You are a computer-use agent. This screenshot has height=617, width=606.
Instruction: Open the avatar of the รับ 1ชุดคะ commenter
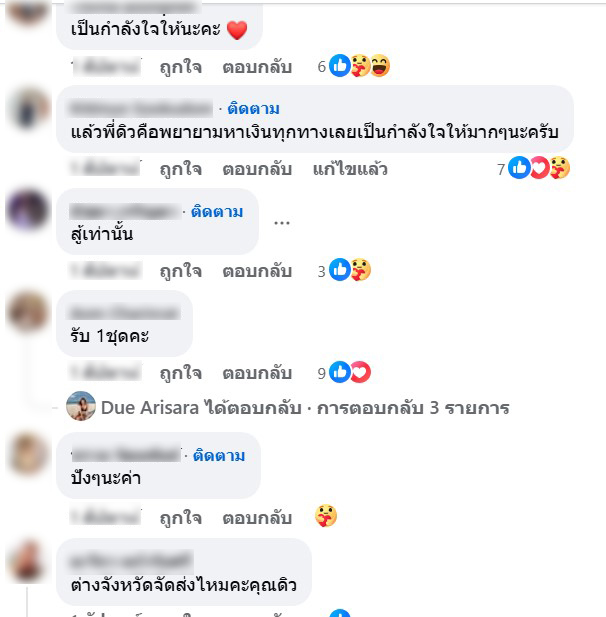(28, 312)
